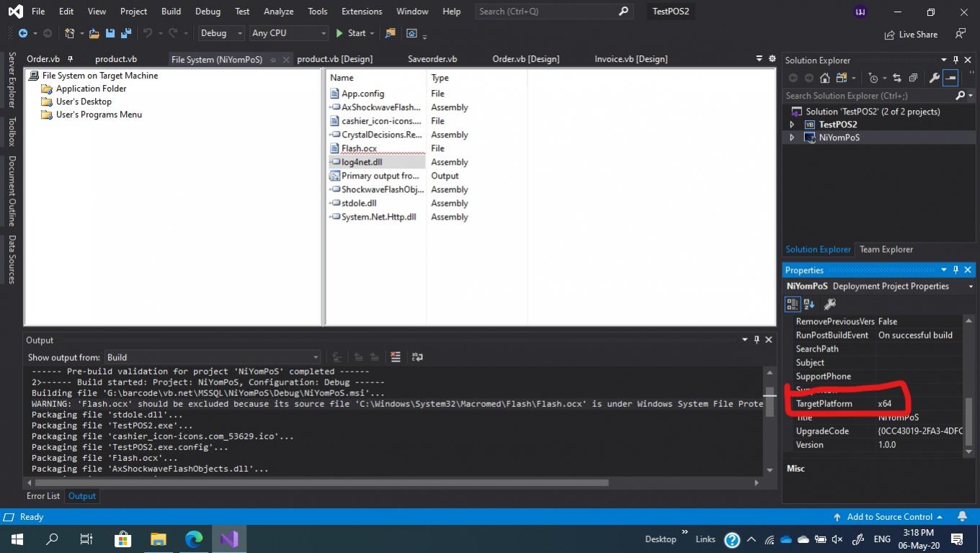
Task: Click the Search Solution Explorer field
Action: tap(868, 96)
